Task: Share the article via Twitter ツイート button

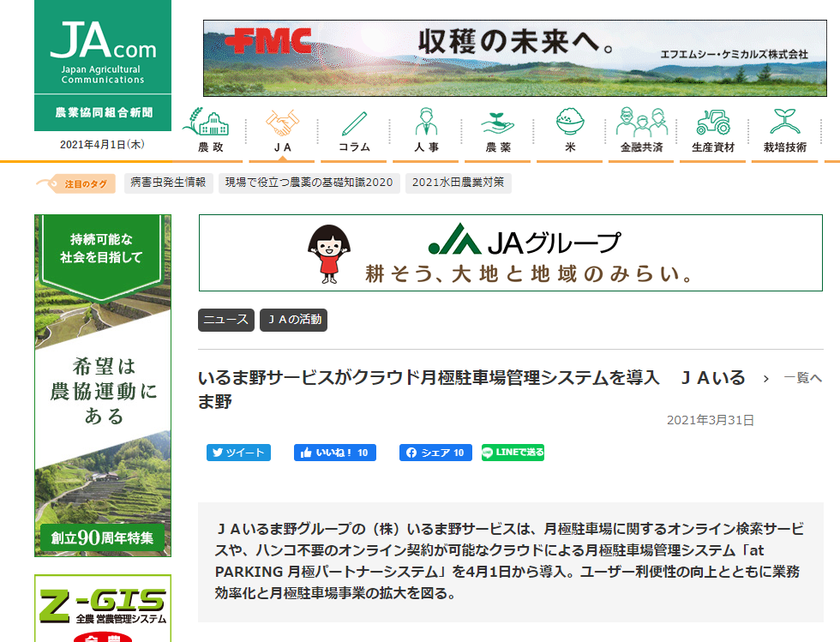Action: click(238, 453)
